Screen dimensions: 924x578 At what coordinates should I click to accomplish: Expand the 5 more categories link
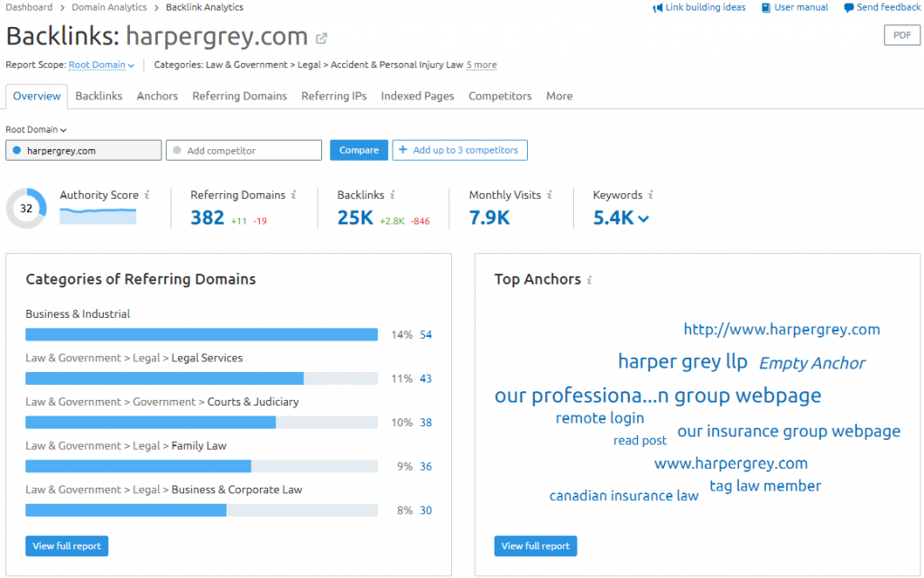[482, 65]
